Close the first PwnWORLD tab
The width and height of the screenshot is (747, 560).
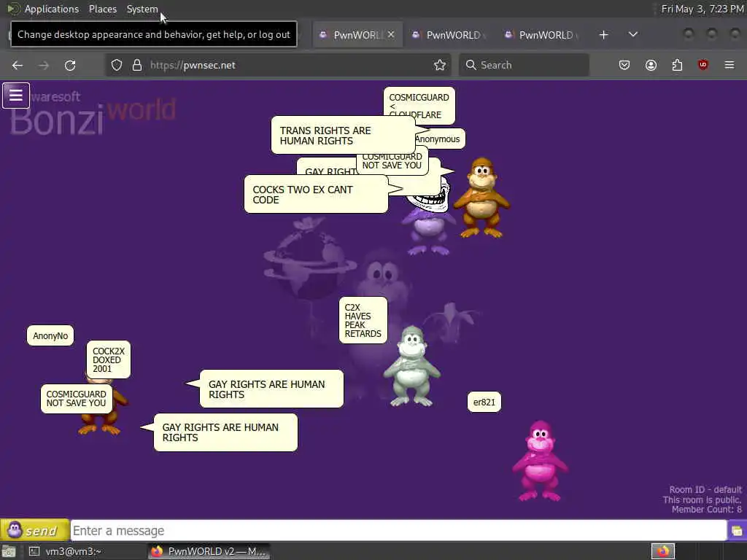(x=391, y=35)
